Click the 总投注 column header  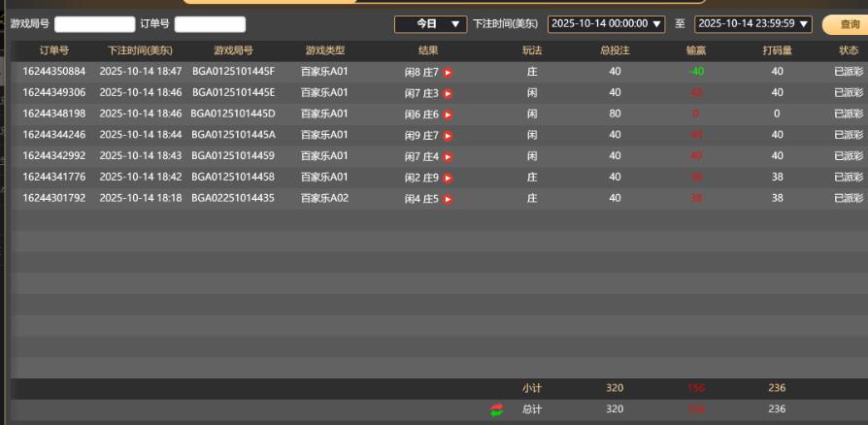(615, 49)
